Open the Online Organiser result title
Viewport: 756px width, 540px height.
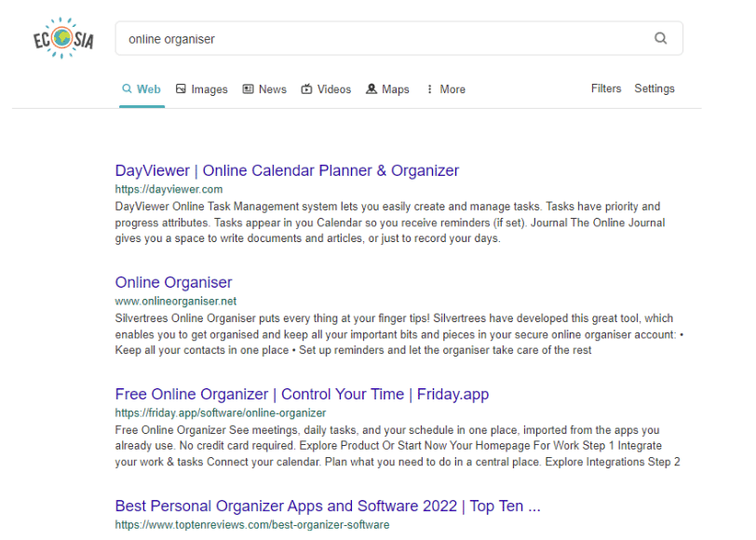[173, 282]
